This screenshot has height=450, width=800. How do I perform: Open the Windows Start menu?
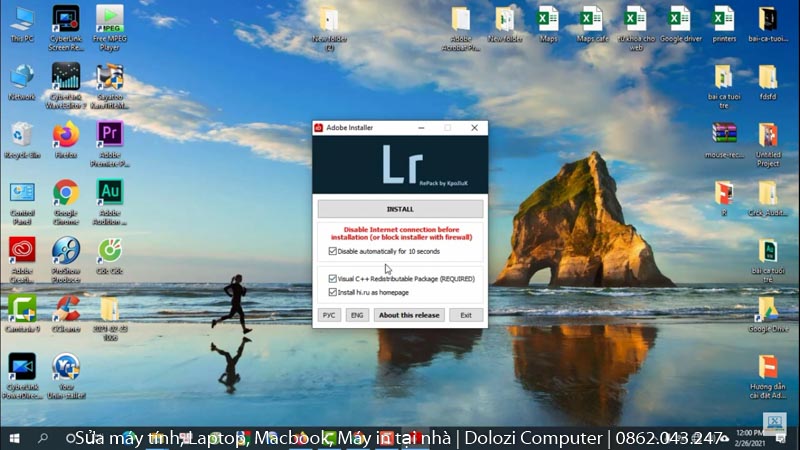14,438
